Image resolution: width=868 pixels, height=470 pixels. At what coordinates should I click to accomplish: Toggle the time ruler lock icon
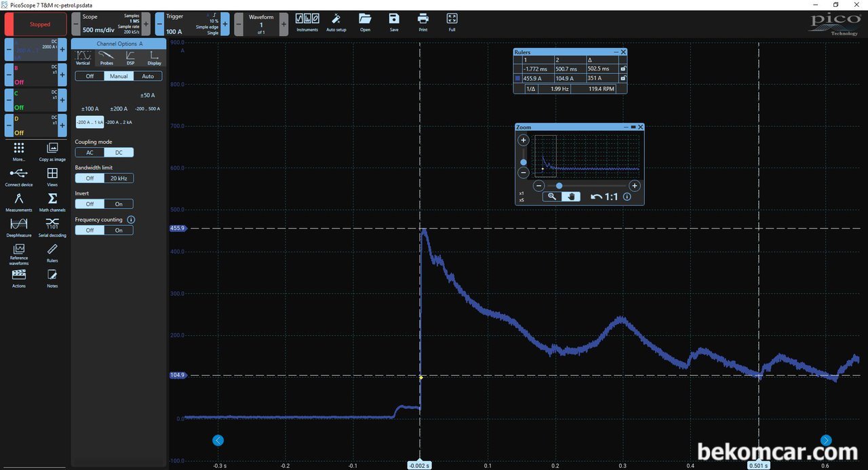[x=623, y=68]
